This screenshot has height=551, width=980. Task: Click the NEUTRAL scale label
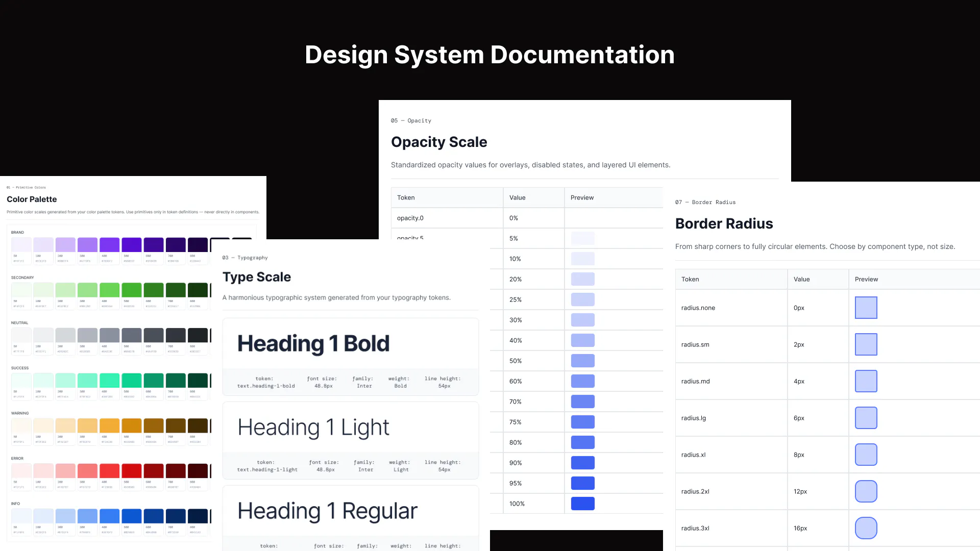(x=19, y=323)
